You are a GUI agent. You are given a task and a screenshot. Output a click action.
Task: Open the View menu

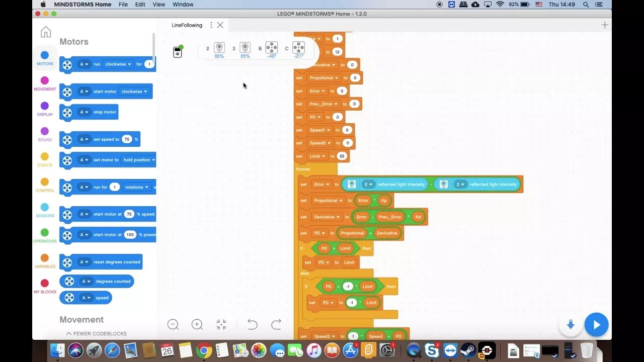click(x=159, y=4)
